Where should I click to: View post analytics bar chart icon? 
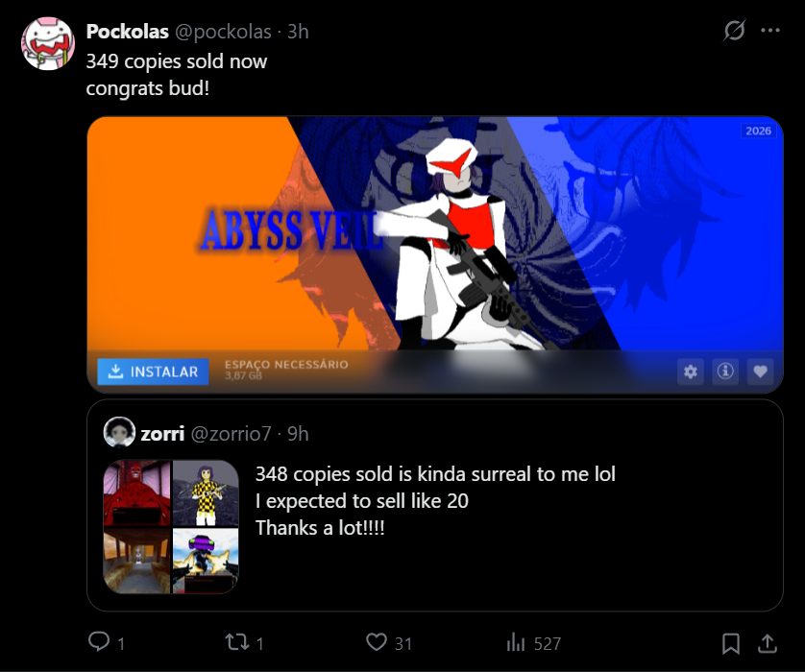516,642
